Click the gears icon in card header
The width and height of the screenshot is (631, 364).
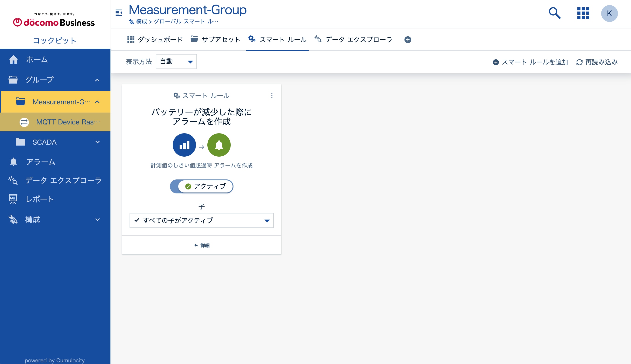(177, 96)
